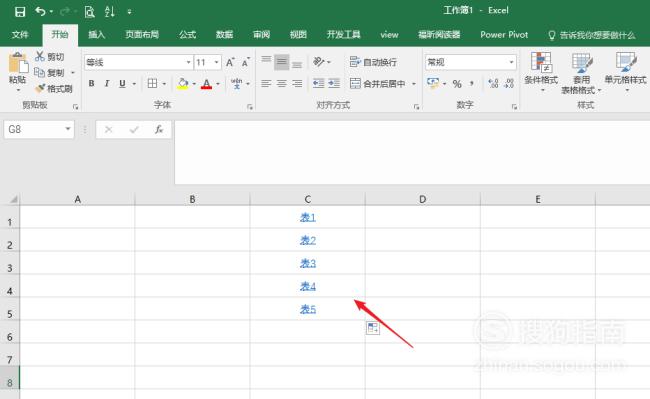This screenshot has width=650, height=399.
Task: Click the Borders icon
Action: [152, 84]
